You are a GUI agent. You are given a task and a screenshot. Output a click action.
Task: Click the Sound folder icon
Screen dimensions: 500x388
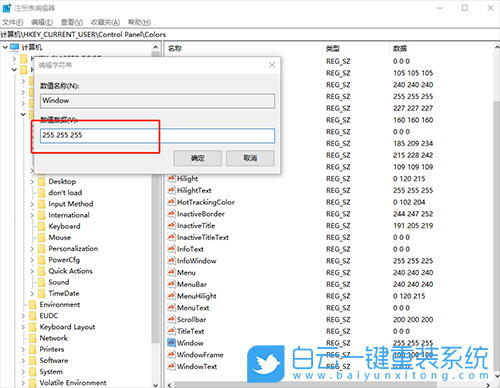42,282
